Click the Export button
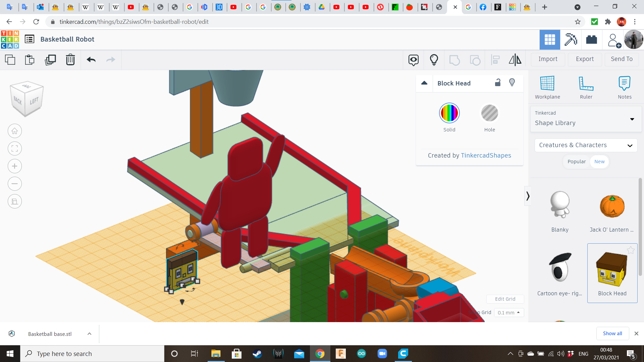The width and height of the screenshot is (644, 362). [585, 59]
